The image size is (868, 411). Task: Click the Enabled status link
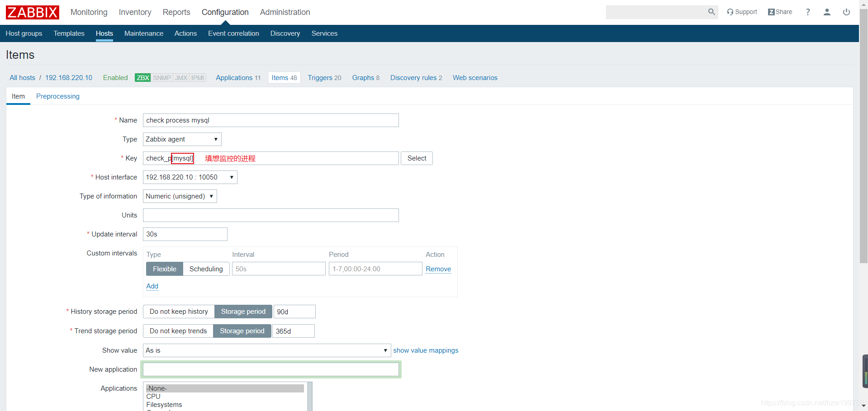tap(115, 78)
